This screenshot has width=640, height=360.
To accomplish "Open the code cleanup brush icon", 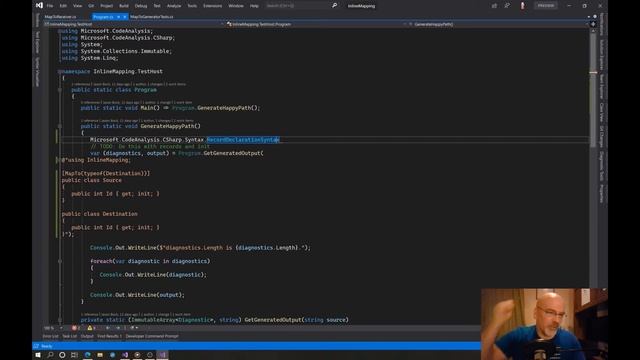I will [133, 328].
